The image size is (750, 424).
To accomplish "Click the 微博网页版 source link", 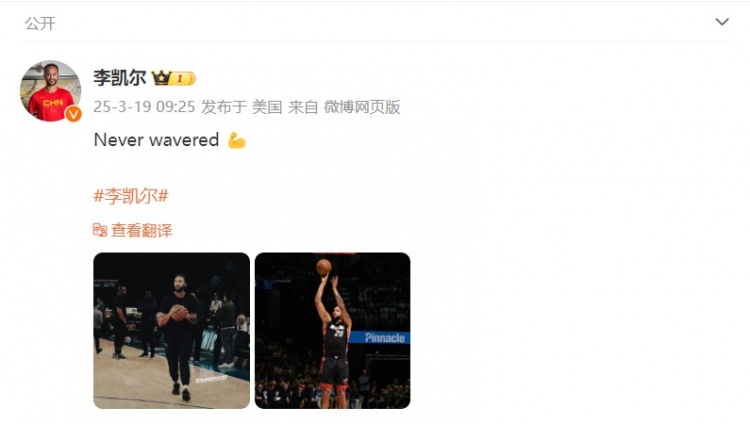I will [362, 107].
